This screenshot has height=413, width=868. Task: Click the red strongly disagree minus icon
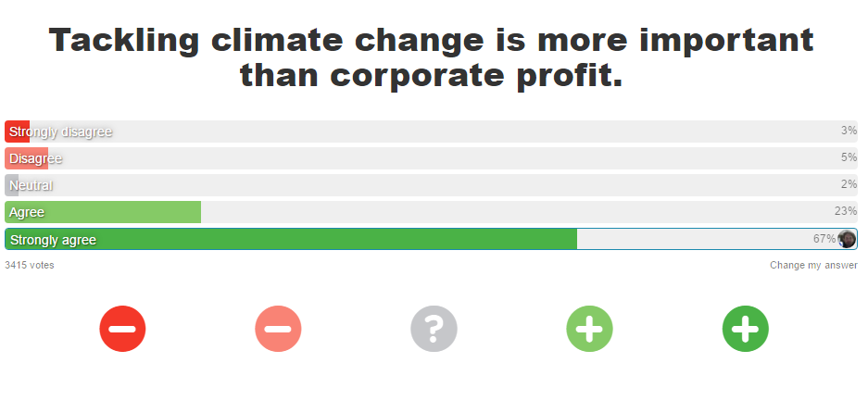click(x=122, y=329)
